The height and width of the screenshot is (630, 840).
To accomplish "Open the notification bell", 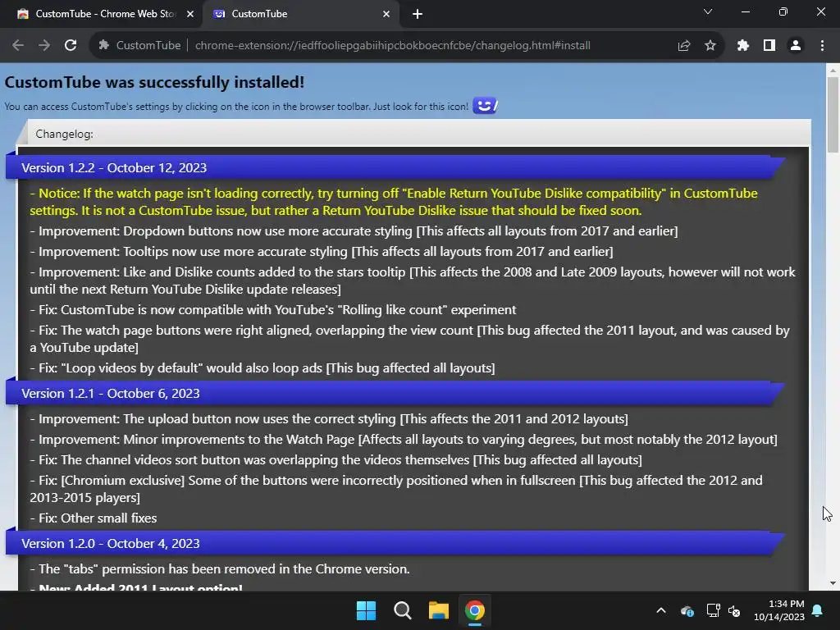I will pyautogui.click(x=818, y=610).
